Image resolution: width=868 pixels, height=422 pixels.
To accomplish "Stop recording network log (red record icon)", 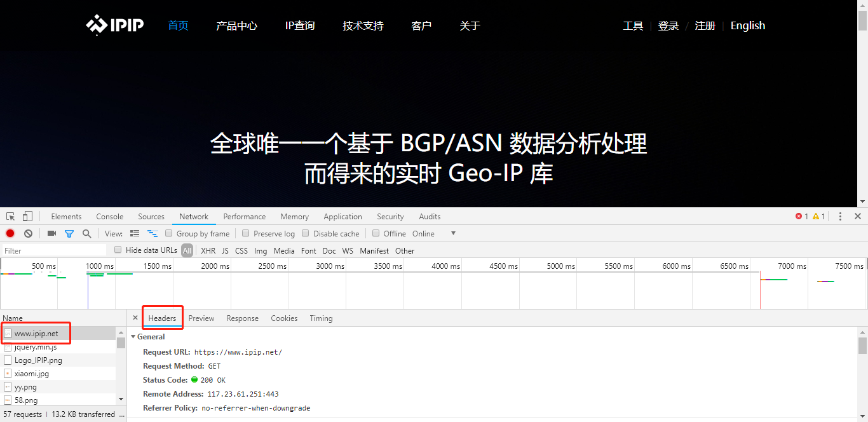I will (10, 233).
